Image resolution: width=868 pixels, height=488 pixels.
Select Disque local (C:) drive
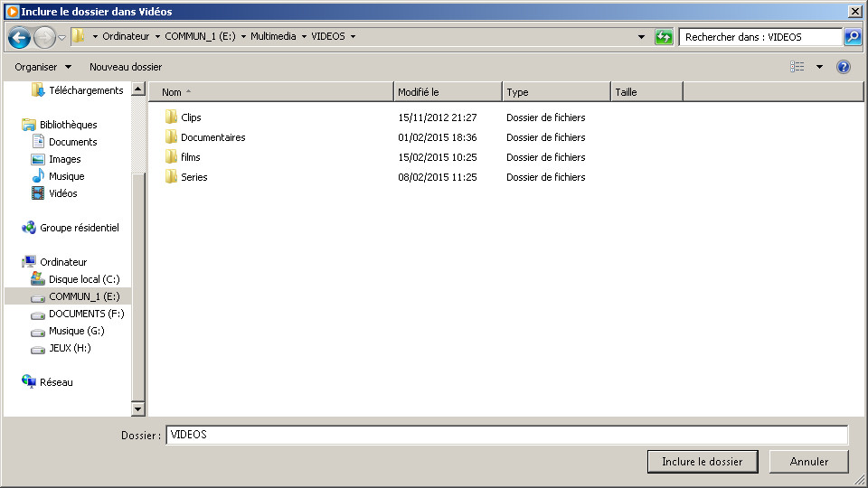pyautogui.click(x=83, y=279)
